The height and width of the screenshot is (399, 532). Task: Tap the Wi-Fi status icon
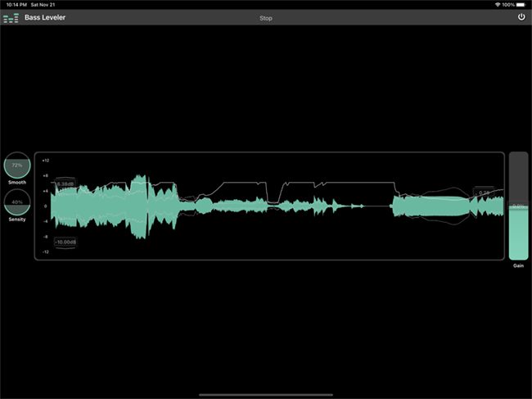tap(498, 5)
